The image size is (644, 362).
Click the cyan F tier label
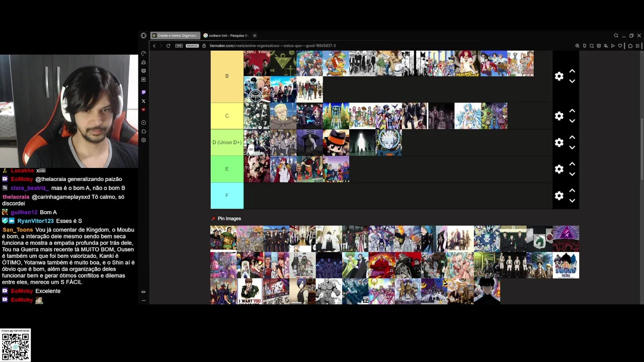227,196
